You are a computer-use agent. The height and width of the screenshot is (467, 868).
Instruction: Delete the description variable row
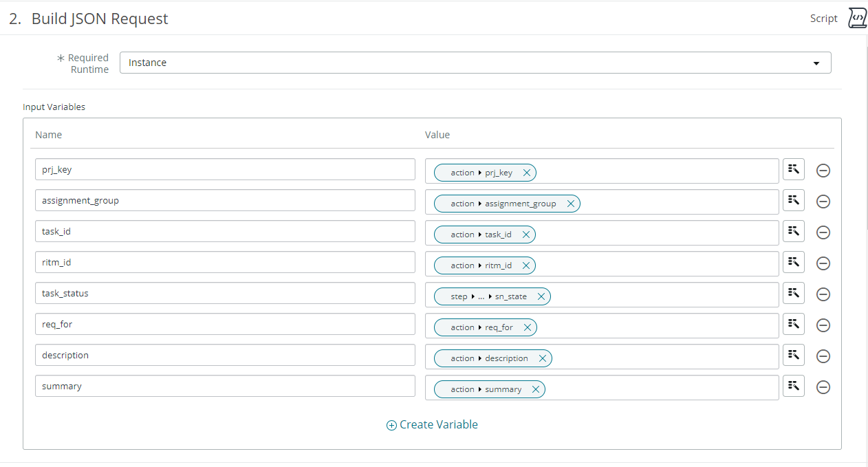pyautogui.click(x=823, y=356)
